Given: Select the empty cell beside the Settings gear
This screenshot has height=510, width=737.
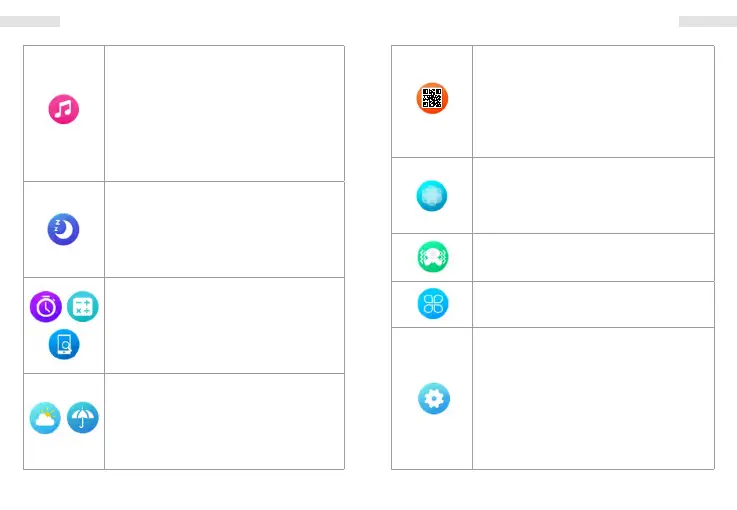Looking at the screenshot, I should 594,398.
